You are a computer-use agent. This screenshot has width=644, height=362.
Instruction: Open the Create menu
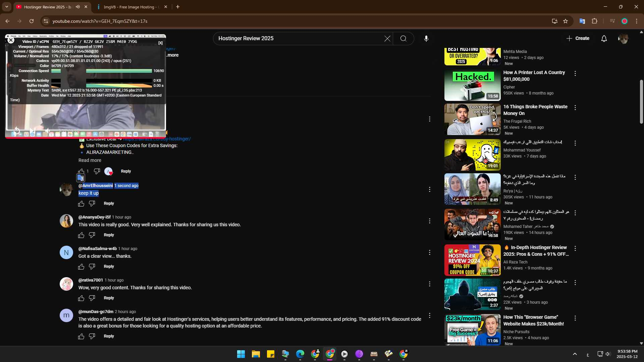[578, 39]
